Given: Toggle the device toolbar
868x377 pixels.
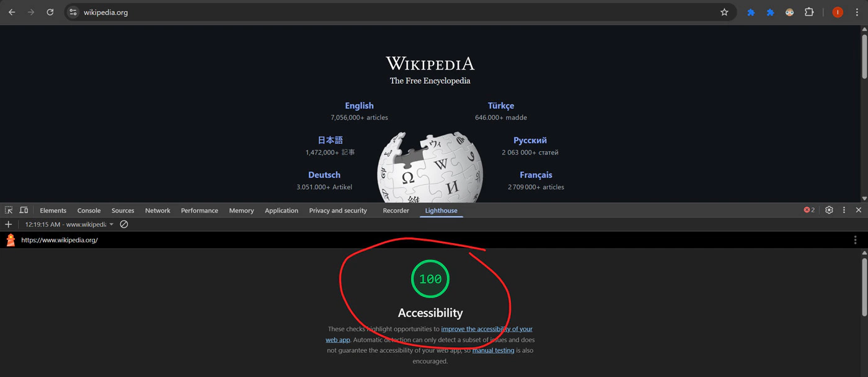Looking at the screenshot, I should pyautogui.click(x=24, y=210).
